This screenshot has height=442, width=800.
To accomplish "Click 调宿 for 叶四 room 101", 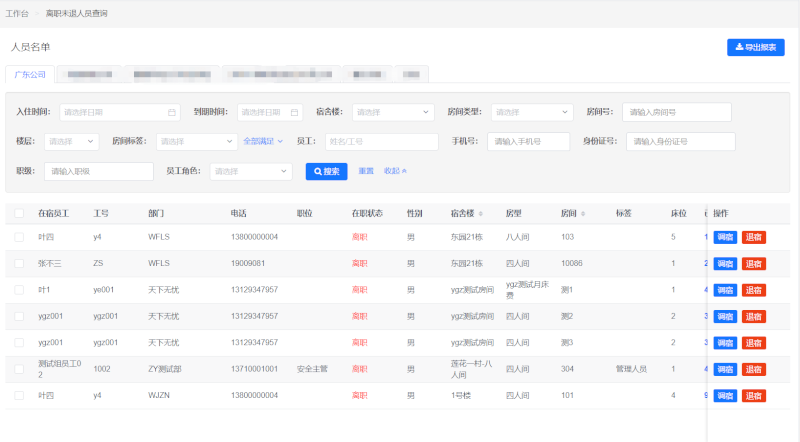I will (x=725, y=396).
